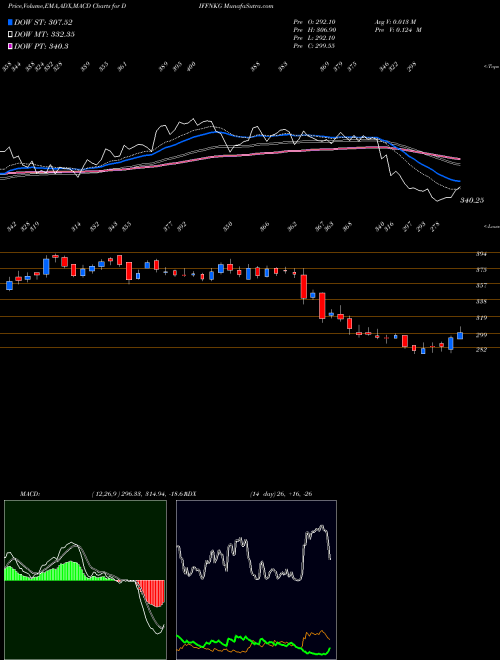The height and width of the screenshot is (660, 500).
Task: Select the 'DOW ST: 307.52' legend text
Action: [x=43, y=22]
